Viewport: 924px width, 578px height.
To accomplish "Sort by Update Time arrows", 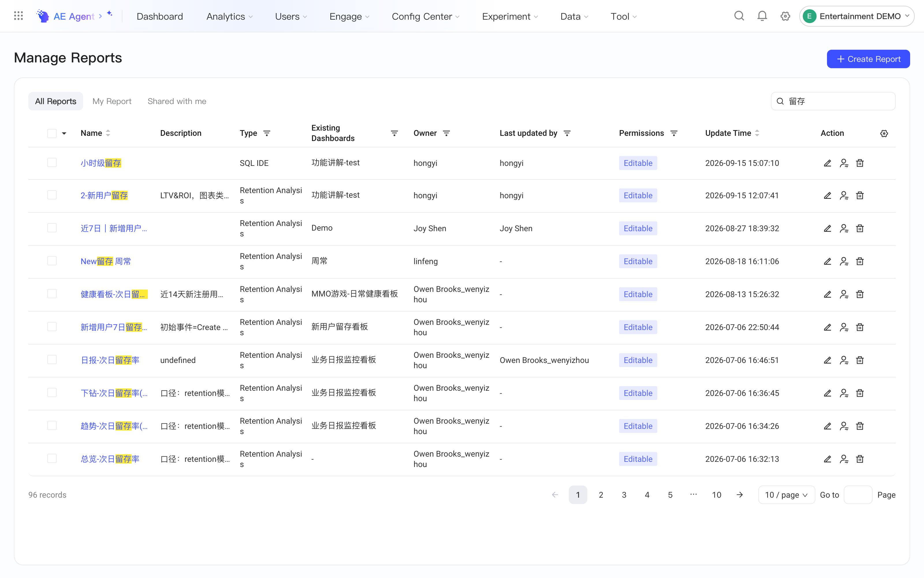I will (x=757, y=134).
